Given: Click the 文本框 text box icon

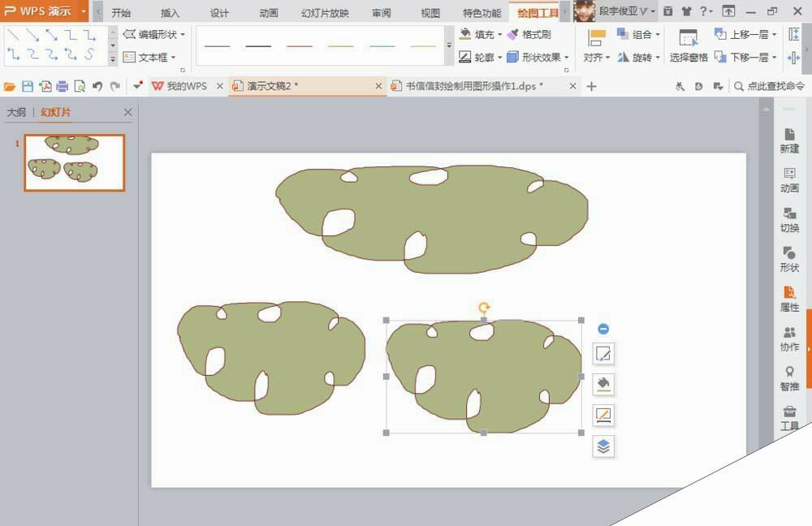Looking at the screenshot, I should coord(127,57).
